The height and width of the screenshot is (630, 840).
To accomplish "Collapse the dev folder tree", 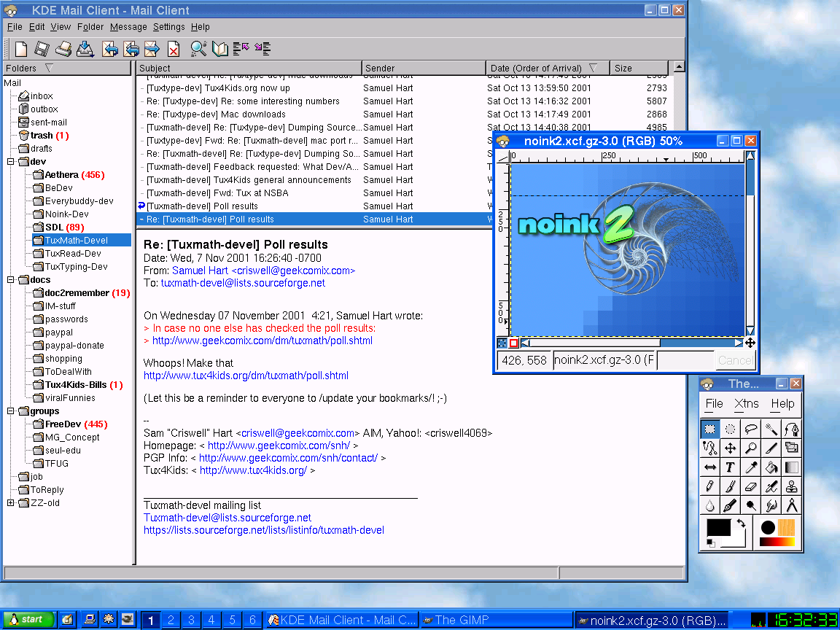I will pos(11,161).
